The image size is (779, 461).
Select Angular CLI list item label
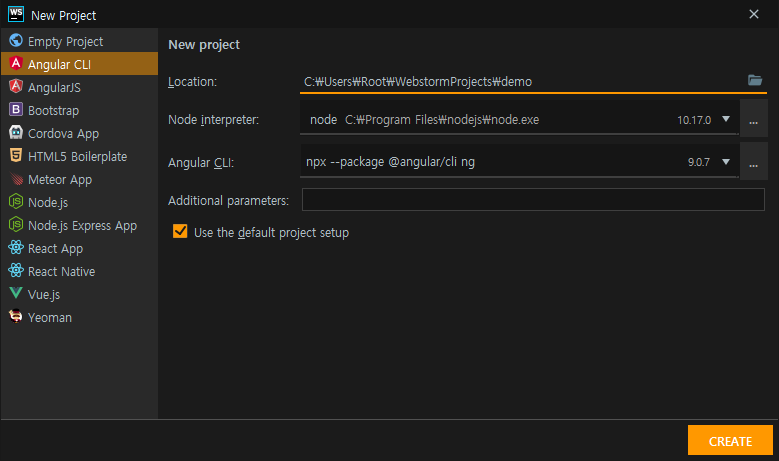click(59, 65)
